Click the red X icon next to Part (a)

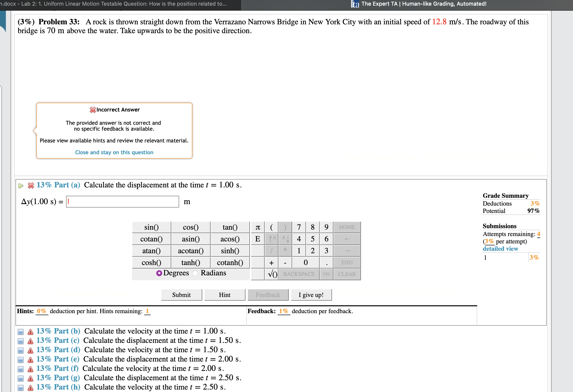(31, 185)
